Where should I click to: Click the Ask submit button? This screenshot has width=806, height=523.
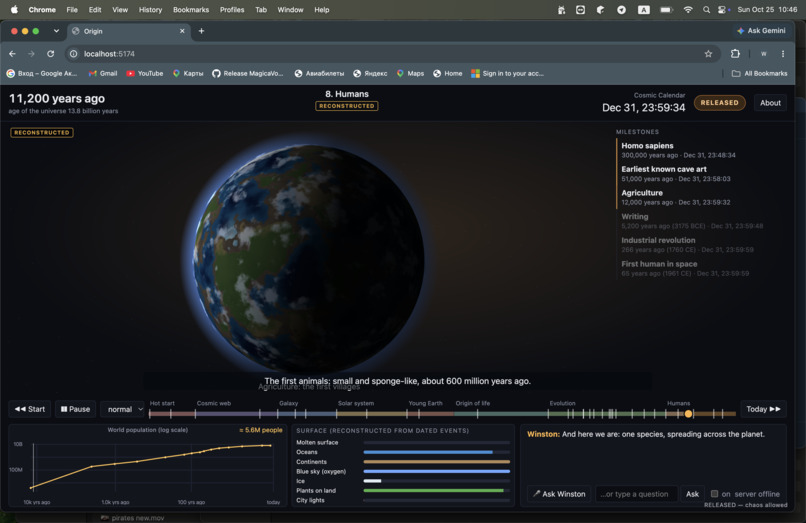[x=692, y=494]
